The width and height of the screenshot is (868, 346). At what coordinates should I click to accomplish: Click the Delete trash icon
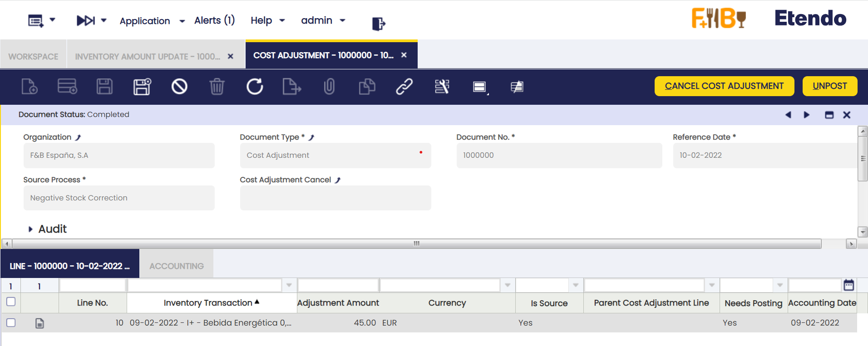pyautogui.click(x=217, y=86)
